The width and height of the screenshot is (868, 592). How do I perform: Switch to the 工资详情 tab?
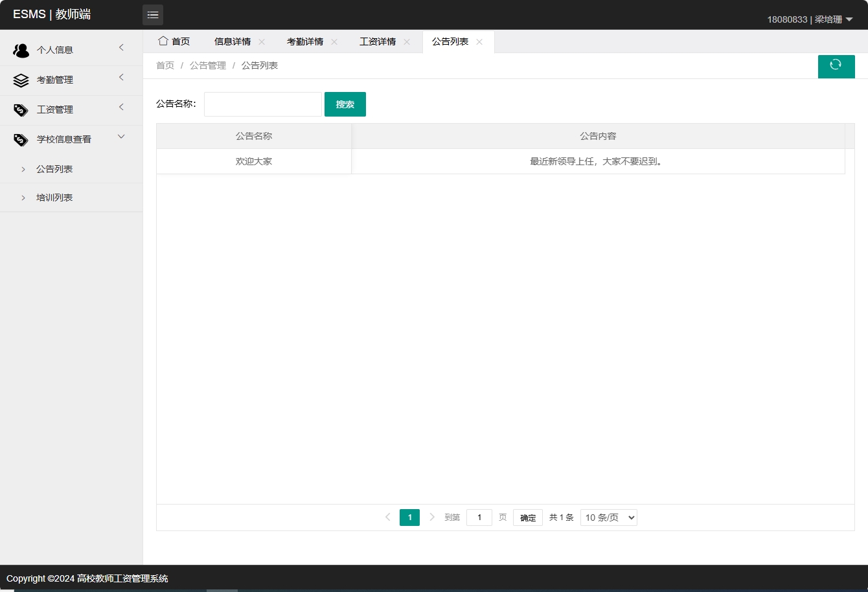pos(379,41)
